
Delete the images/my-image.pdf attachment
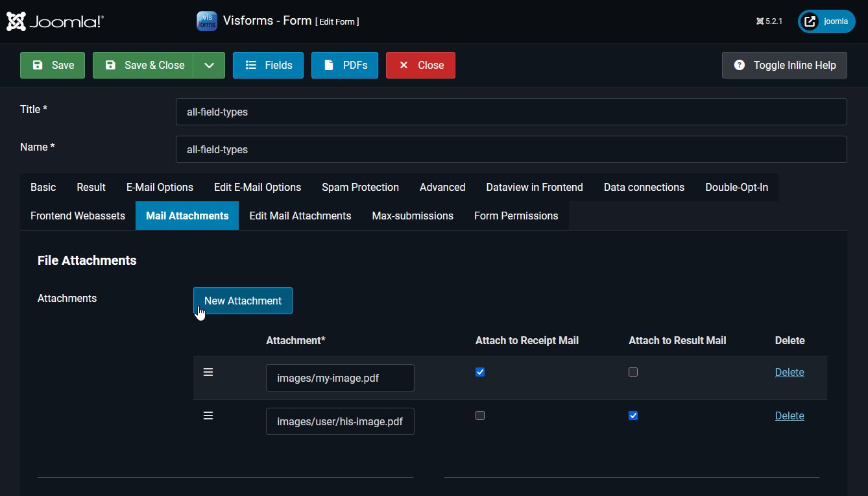click(x=790, y=372)
